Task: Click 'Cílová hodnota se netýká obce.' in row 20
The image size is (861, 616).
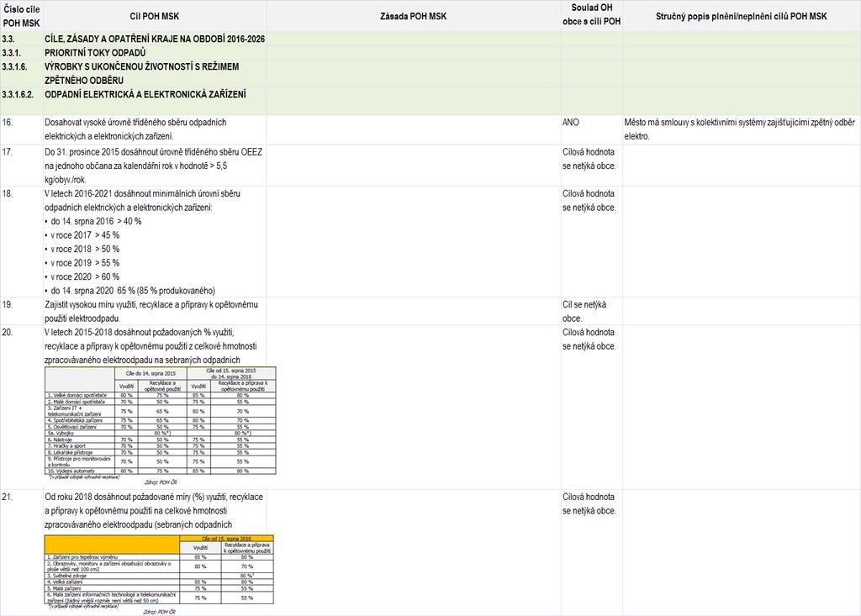Action: click(x=589, y=340)
